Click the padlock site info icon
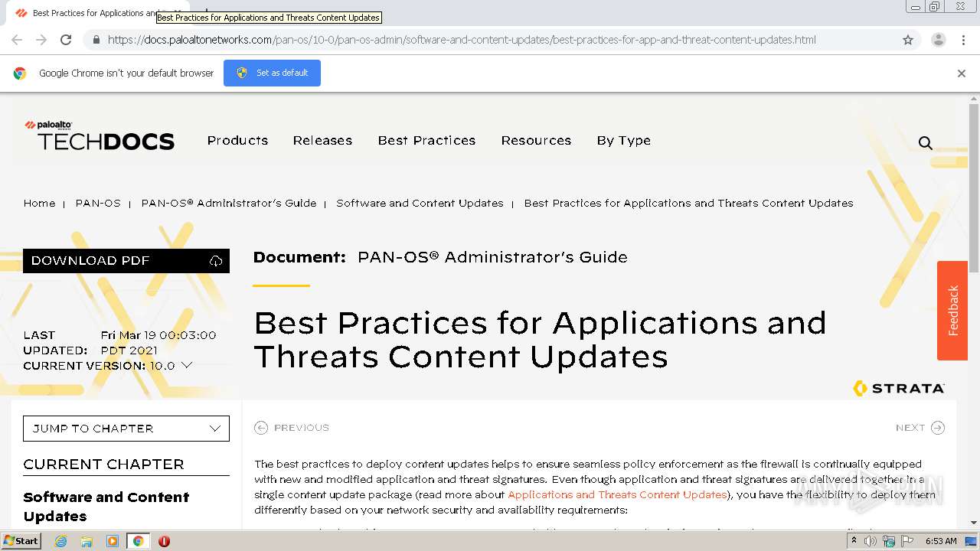This screenshot has width=980, height=551. (96, 40)
